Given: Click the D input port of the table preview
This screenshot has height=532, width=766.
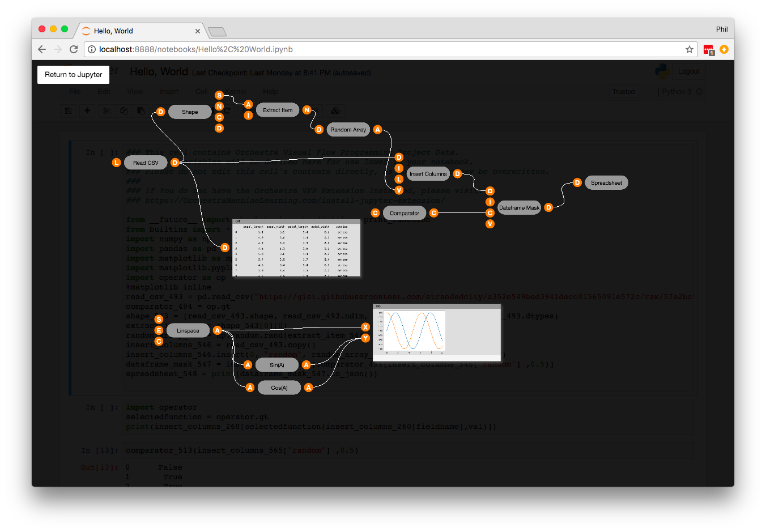Looking at the screenshot, I should (x=225, y=248).
